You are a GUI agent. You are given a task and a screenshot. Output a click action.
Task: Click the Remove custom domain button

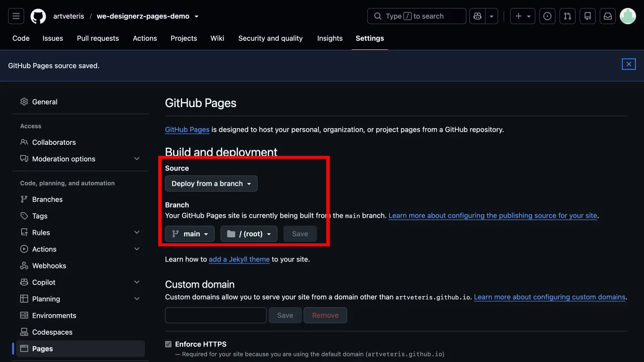(326, 315)
